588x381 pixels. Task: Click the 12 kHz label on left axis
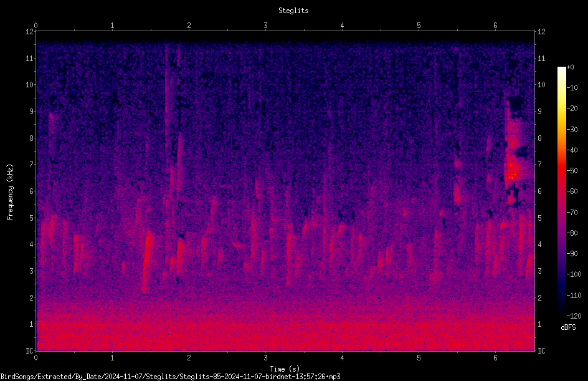[29, 32]
